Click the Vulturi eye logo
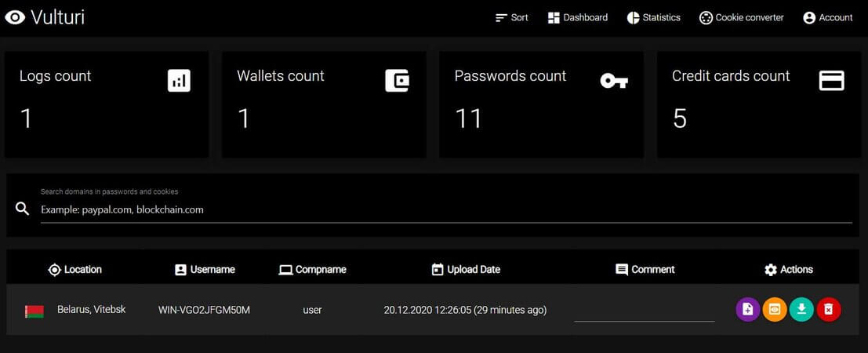The width and height of the screenshot is (868, 353). (15, 17)
